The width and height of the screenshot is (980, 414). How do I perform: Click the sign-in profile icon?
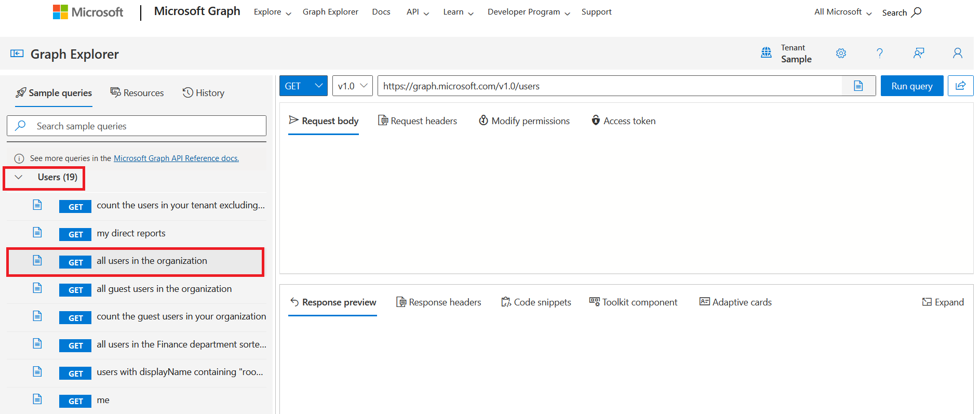pos(958,53)
